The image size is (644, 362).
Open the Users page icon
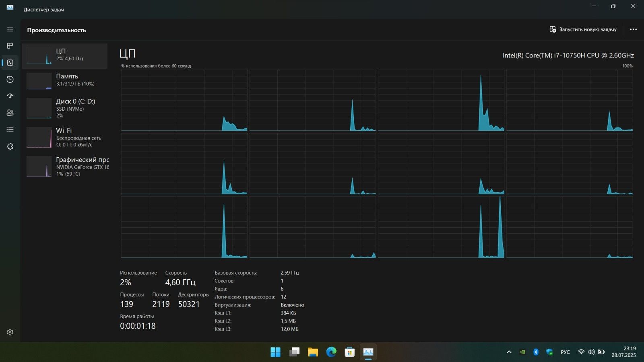(10, 113)
